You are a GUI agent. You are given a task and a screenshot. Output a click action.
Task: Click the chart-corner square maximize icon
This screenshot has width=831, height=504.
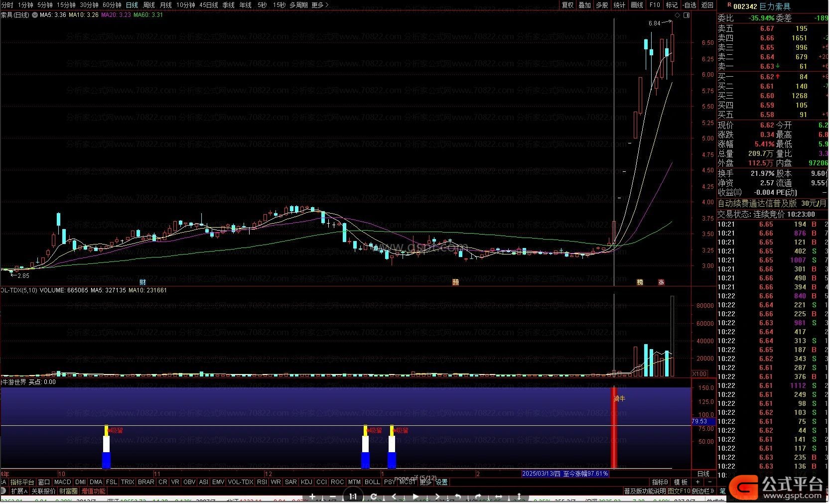687,15
